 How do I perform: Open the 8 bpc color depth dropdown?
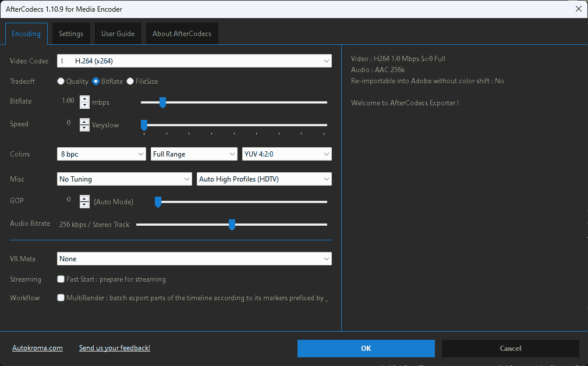click(101, 154)
